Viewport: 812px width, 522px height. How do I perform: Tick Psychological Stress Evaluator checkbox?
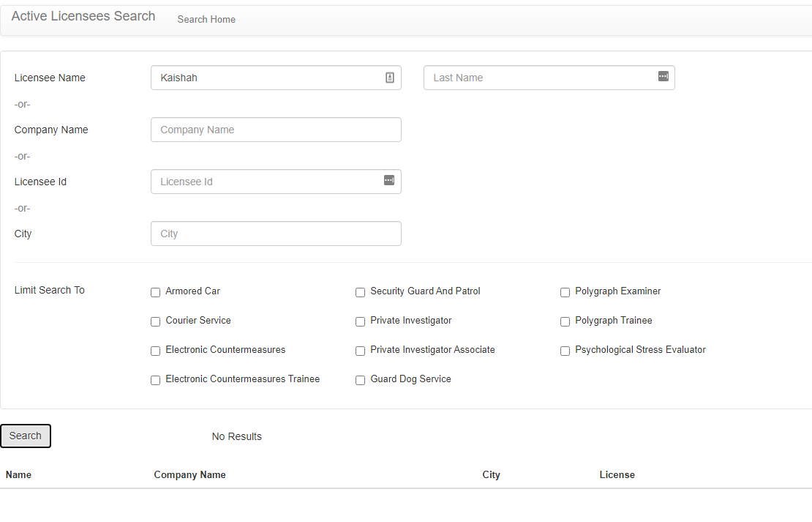tap(565, 351)
